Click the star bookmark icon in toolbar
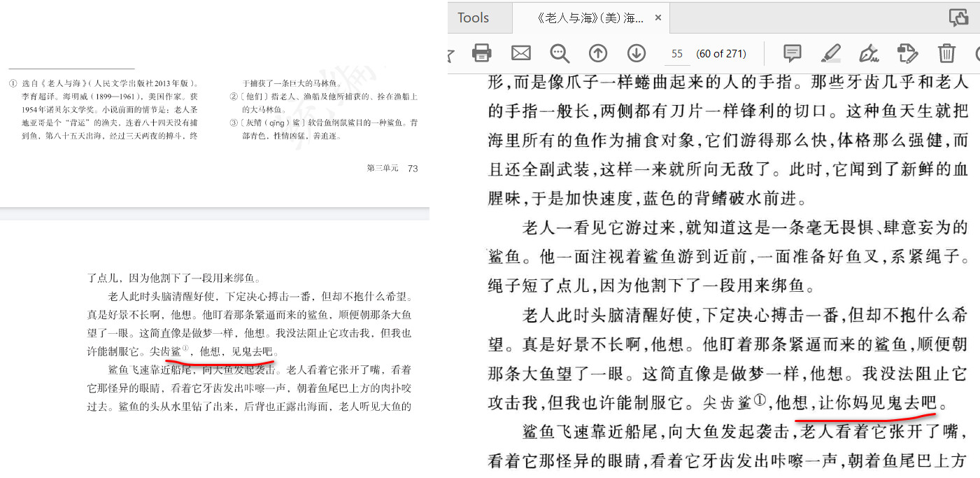Image resolution: width=980 pixels, height=478 pixels. (x=451, y=53)
